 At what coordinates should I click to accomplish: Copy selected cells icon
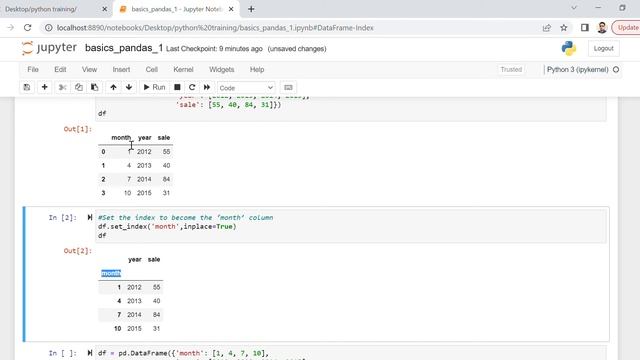[x=78, y=87]
